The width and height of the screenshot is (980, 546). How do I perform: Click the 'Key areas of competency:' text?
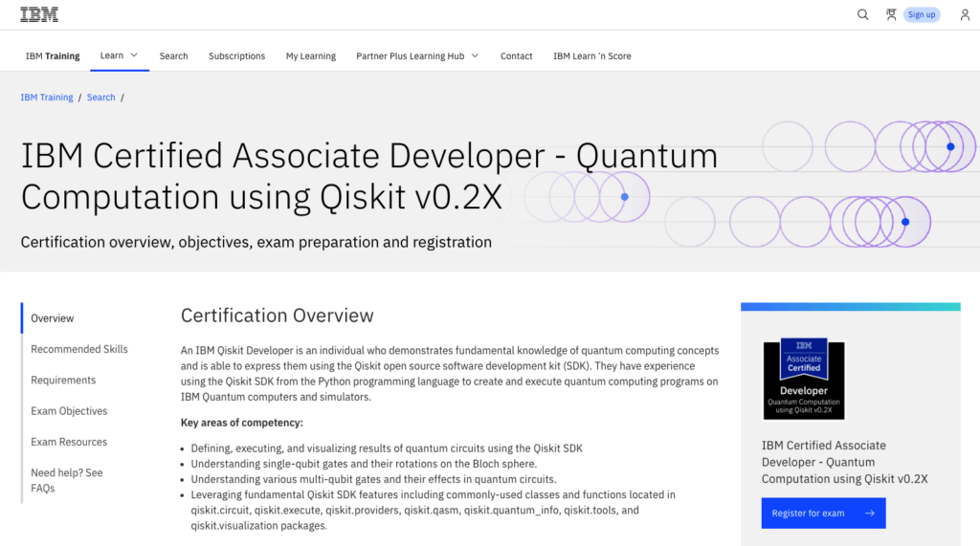coord(242,423)
